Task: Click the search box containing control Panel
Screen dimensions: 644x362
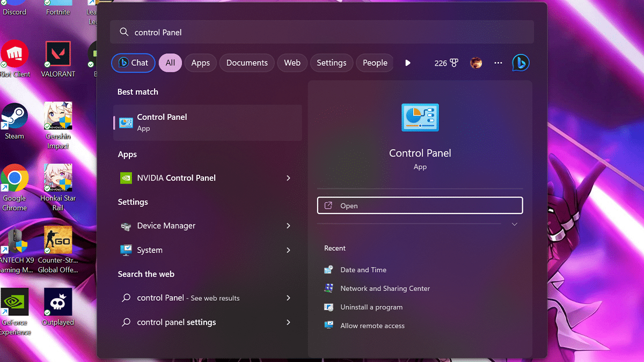Action: pyautogui.click(x=322, y=32)
